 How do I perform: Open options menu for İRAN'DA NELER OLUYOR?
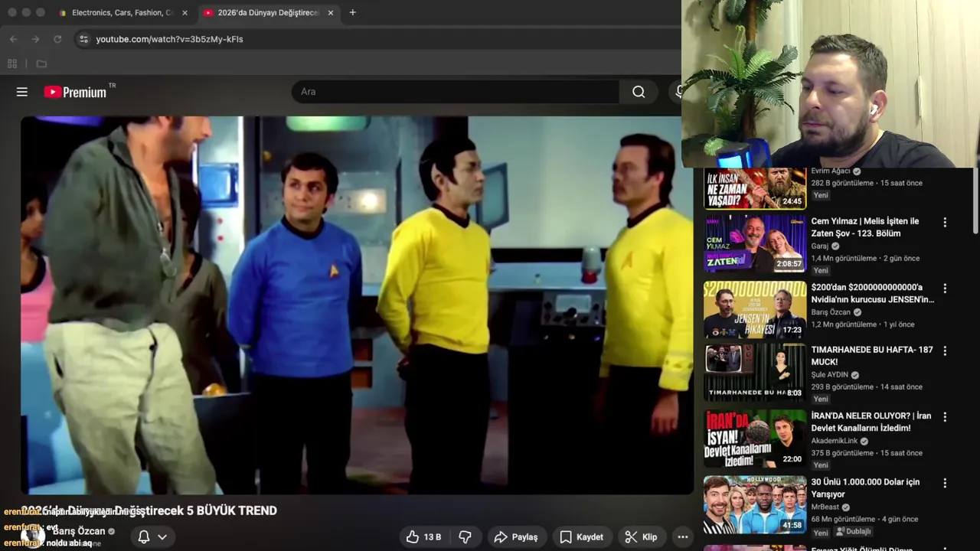945,417
